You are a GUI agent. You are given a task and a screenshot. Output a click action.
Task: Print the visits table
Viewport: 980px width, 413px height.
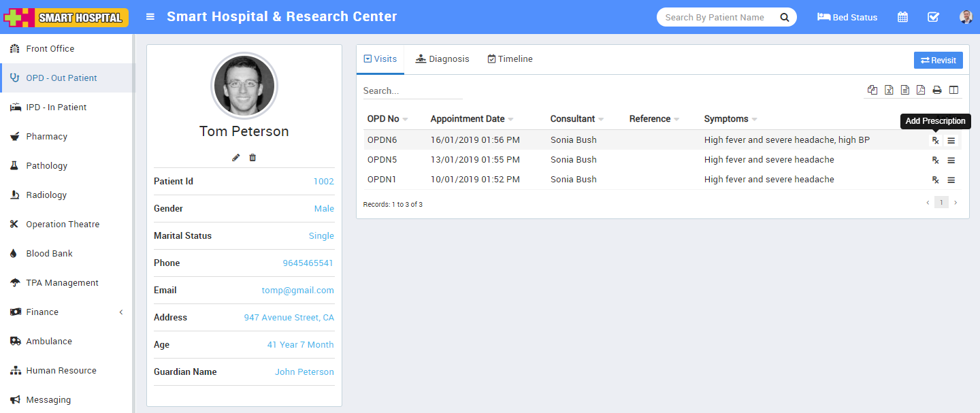coord(937,89)
